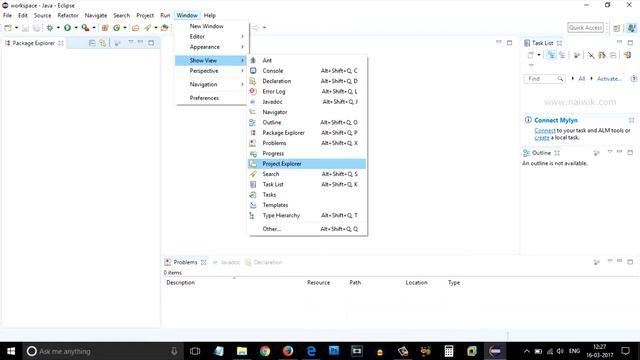Toggle Hide Completed Tasks in Task List

(591, 55)
